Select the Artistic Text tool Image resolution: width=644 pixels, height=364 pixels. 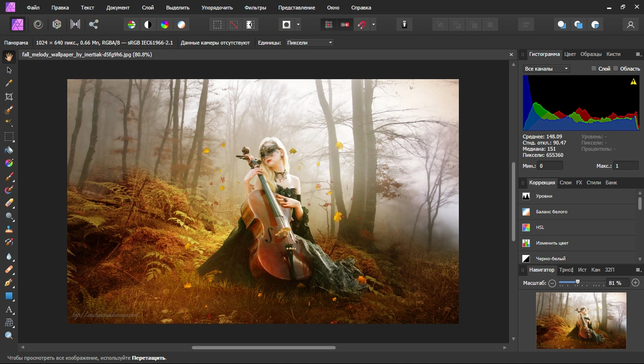click(9, 309)
